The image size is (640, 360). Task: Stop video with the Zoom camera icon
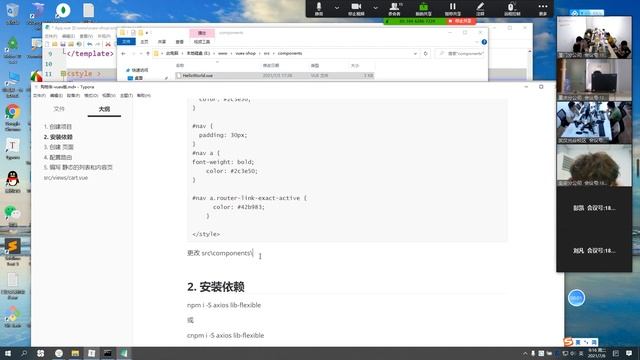(x=356, y=9)
